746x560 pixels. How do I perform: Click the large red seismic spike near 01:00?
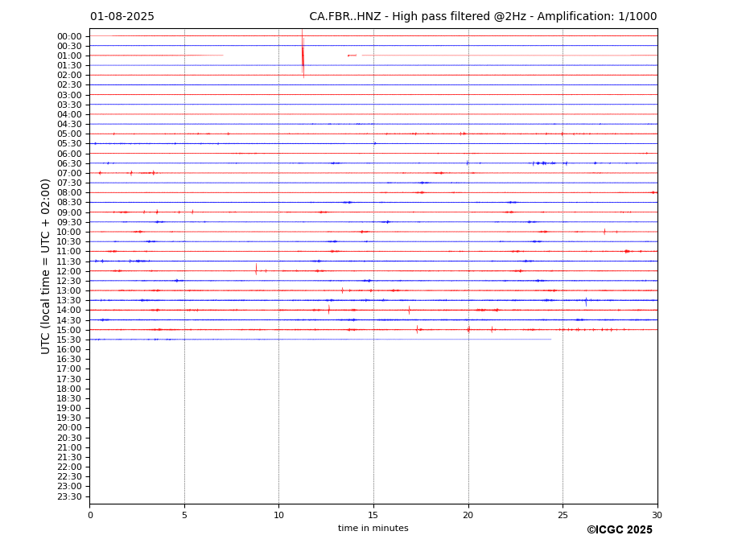303,54
